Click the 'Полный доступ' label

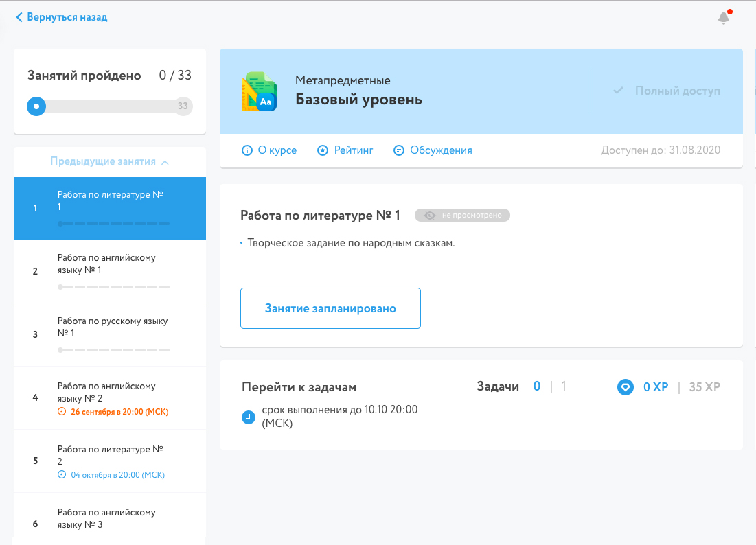click(678, 91)
